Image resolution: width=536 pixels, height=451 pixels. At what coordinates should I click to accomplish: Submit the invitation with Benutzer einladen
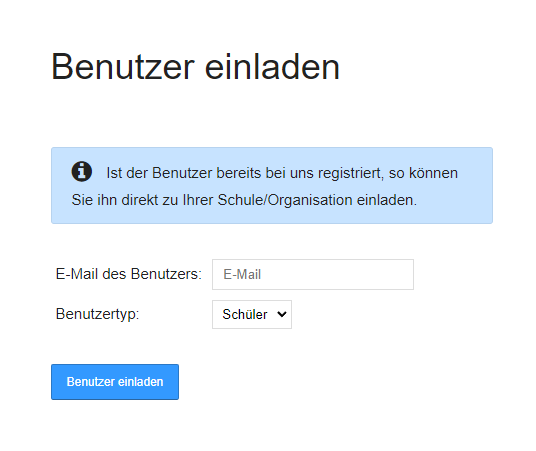coord(115,382)
